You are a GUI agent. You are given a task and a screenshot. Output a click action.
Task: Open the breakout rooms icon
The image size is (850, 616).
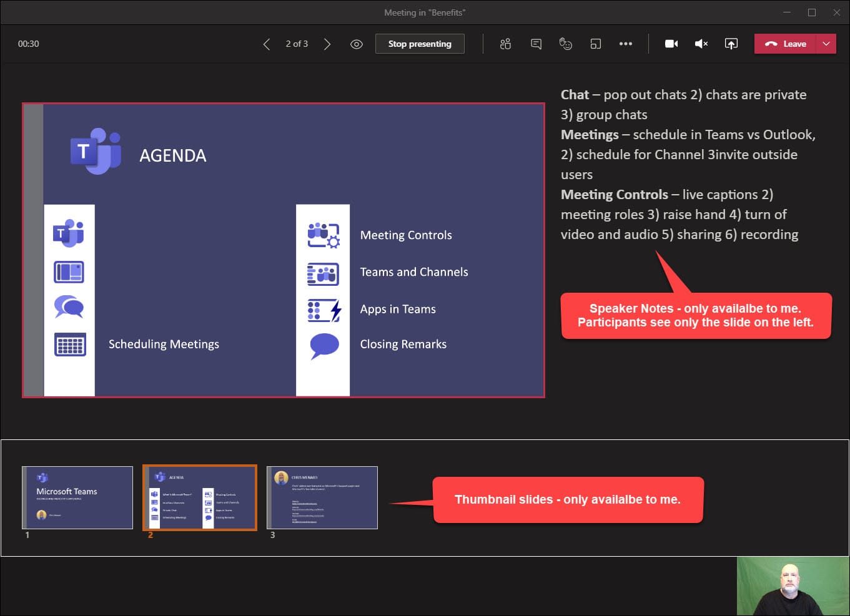pos(596,44)
